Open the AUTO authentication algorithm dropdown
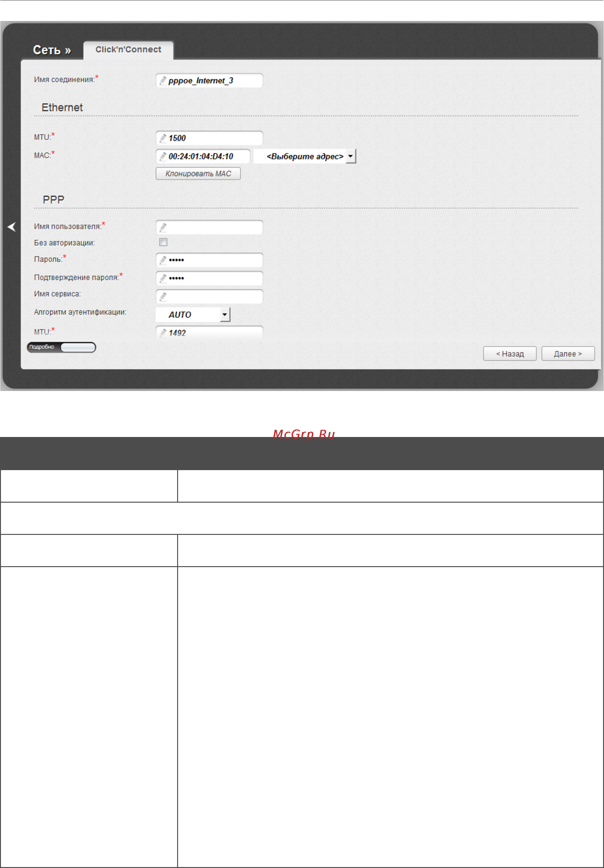 [193, 315]
